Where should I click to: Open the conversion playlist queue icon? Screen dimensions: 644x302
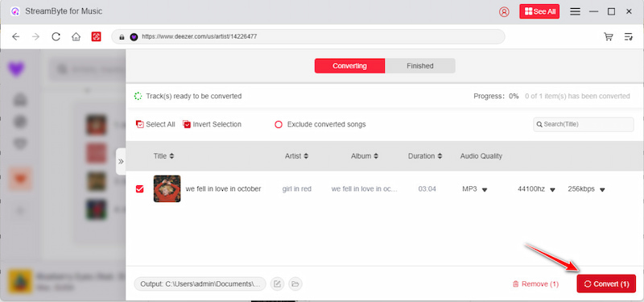point(629,36)
